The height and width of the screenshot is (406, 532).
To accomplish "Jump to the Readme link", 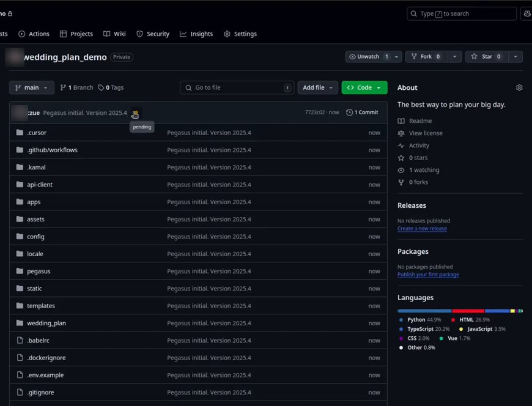I will click(x=420, y=120).
